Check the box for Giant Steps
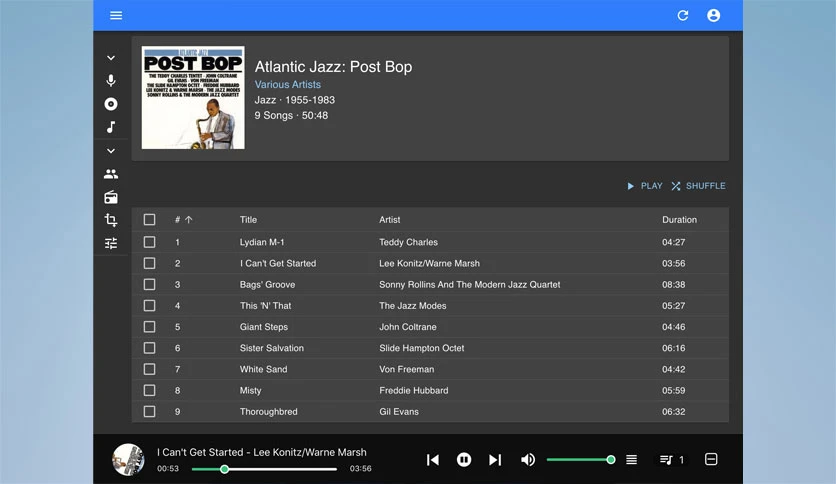The image size is (836, 484). pyautogui.click(x=149, y=327)
